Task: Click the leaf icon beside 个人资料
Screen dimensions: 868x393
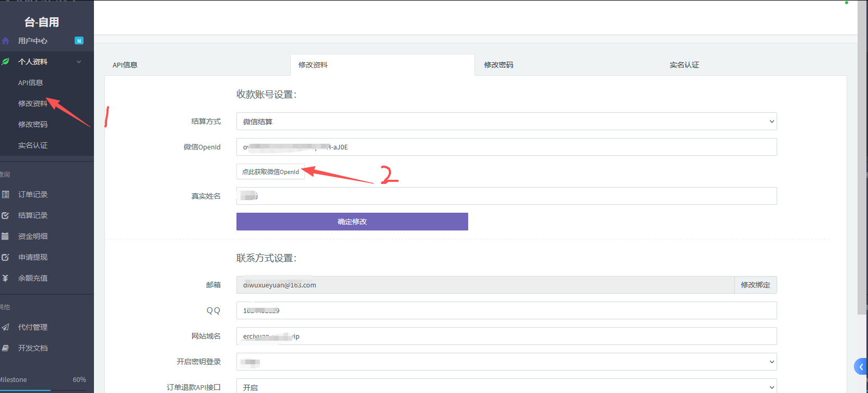Action: pos(6,62)
